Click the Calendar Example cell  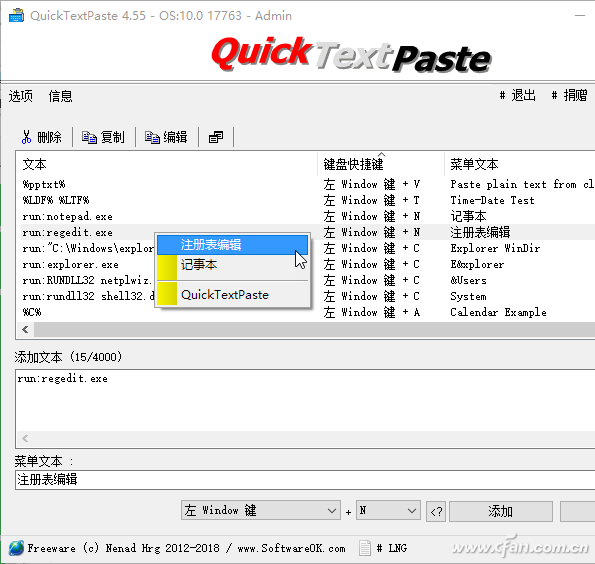[x=498, y=312]
